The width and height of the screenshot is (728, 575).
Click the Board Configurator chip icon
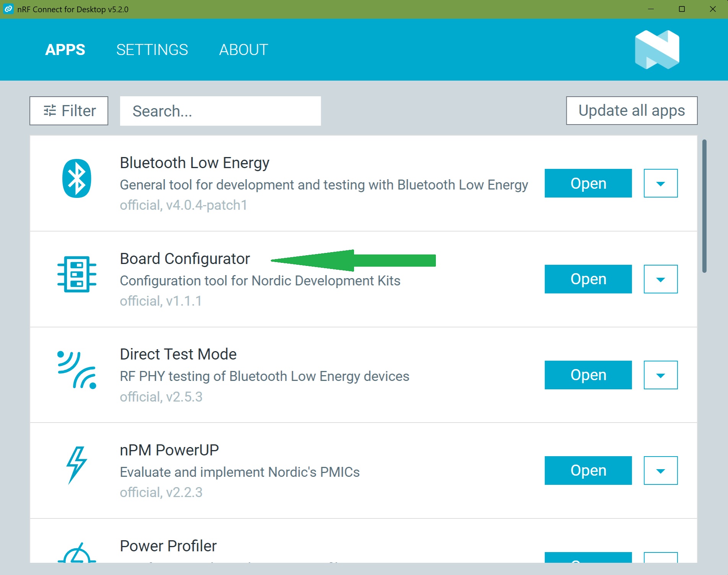click(x=76, y=274)
